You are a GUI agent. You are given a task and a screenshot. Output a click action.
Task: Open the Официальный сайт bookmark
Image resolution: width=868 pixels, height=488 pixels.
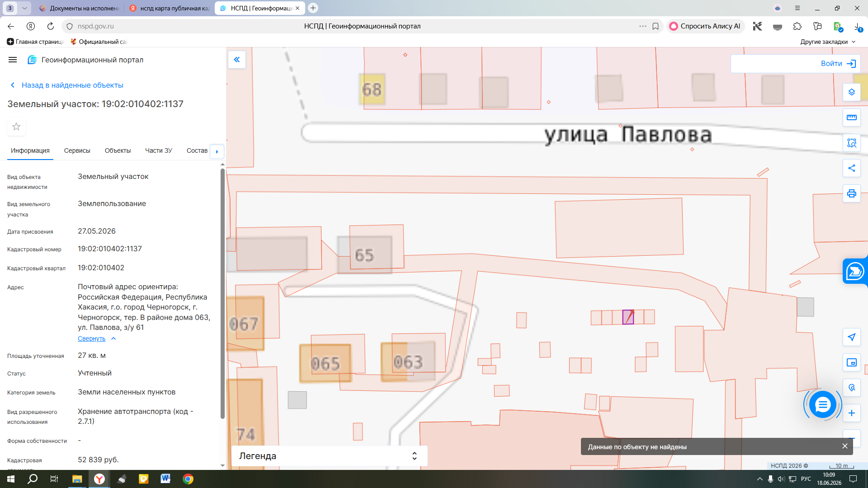pos(99,42)
